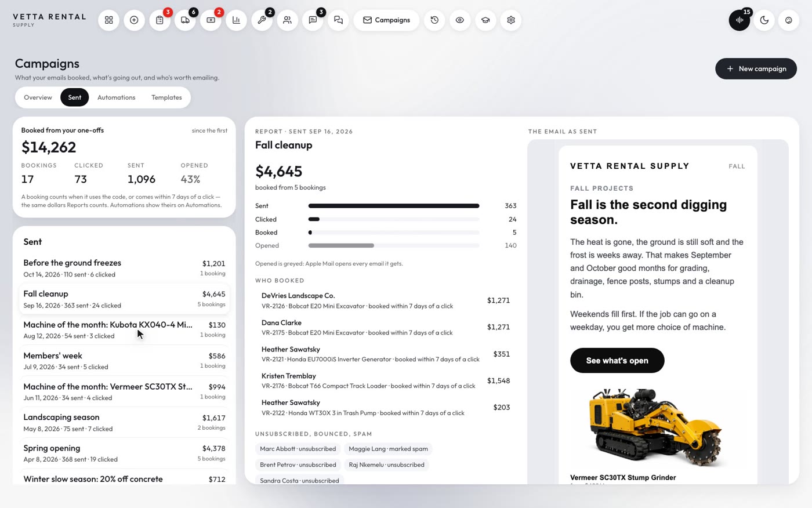Screen dimensions: 812x508
Task: Open the Spring opening campaign
Action: click(124, 453)
